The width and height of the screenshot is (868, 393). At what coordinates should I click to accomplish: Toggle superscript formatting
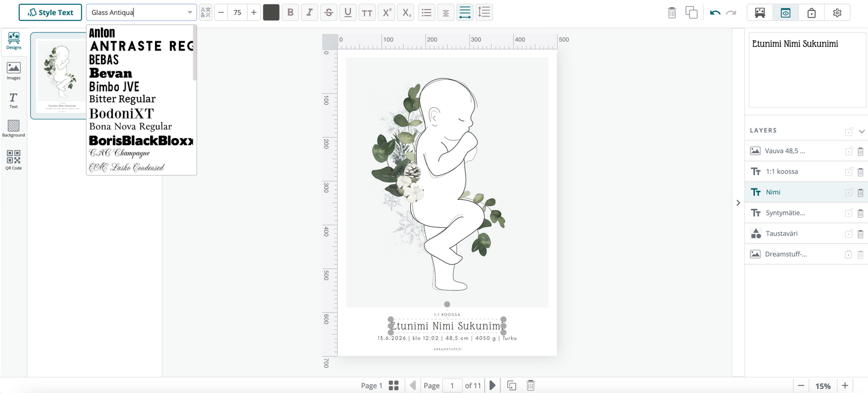[x=388, y=12]
